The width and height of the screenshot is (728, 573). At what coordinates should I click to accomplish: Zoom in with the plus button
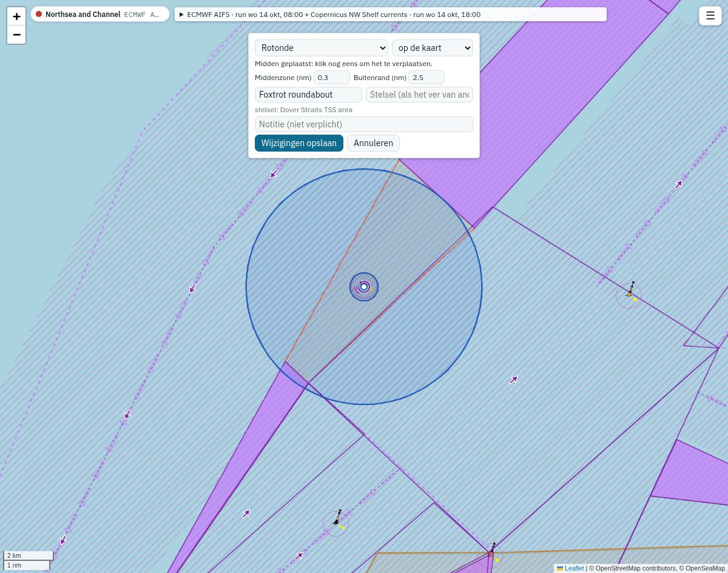pyautogui.click(x=16, y=16)
